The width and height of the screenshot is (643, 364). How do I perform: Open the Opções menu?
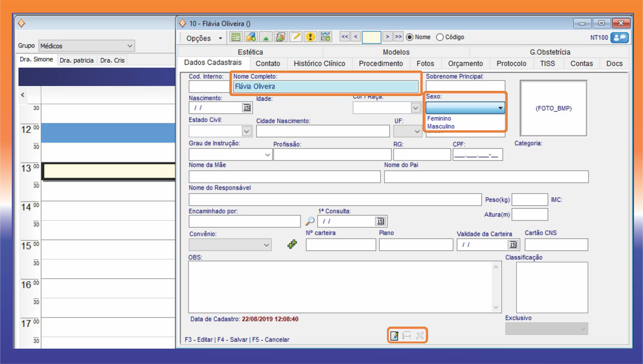coord(204,38)
